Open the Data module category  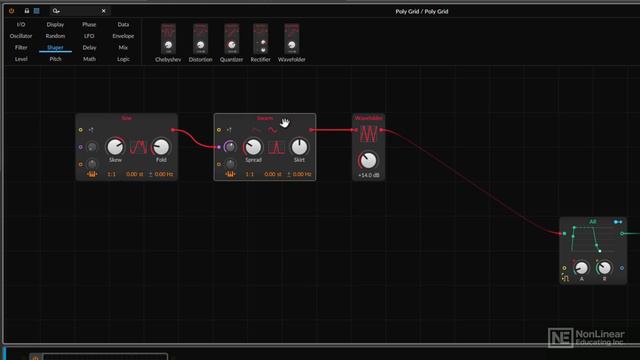[123, 24]
